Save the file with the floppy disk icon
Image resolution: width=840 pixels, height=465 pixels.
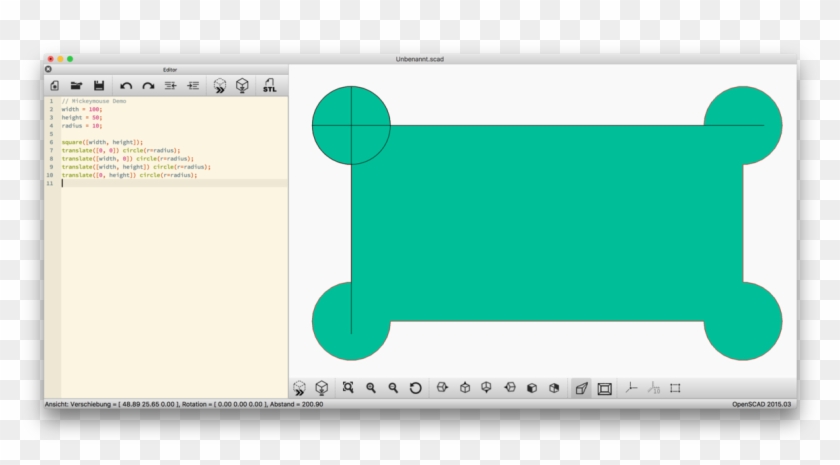coord(99,86)
